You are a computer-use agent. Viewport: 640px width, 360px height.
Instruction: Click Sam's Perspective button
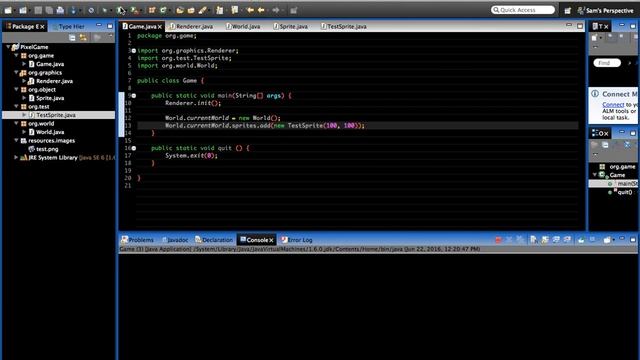point(606,11)
